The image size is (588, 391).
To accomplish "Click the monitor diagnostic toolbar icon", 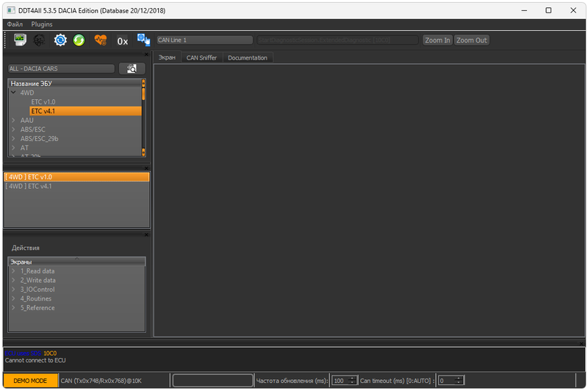I will coord(20,40).
